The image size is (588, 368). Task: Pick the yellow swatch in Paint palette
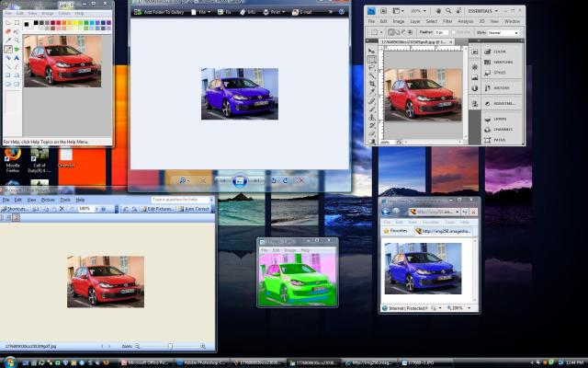(75, 23)
